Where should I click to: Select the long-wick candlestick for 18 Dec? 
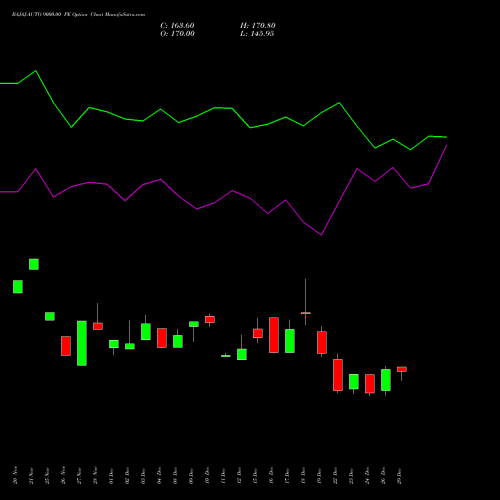(x=306, y=313)
